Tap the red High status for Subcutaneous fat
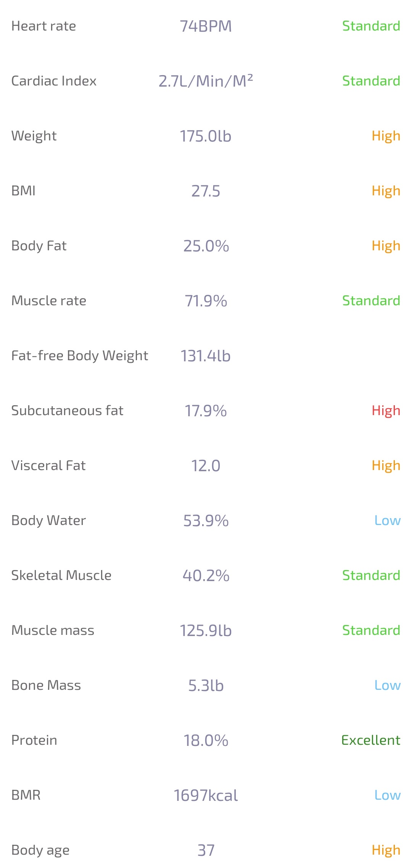Image resolution: width=412 pixels, height=868 pixels. pyautogui.click(x=386, y=411)
